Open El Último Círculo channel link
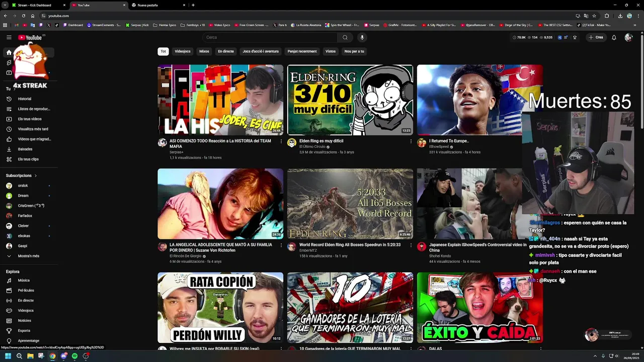The height and width of the screenshot is (362, 644). [x=312, y=147]
